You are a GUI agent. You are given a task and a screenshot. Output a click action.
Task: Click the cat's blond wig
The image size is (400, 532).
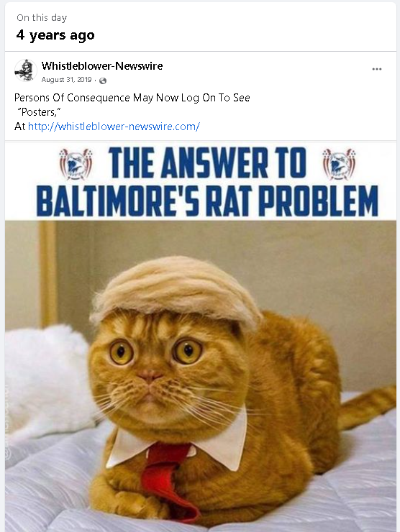pos(176,290)
